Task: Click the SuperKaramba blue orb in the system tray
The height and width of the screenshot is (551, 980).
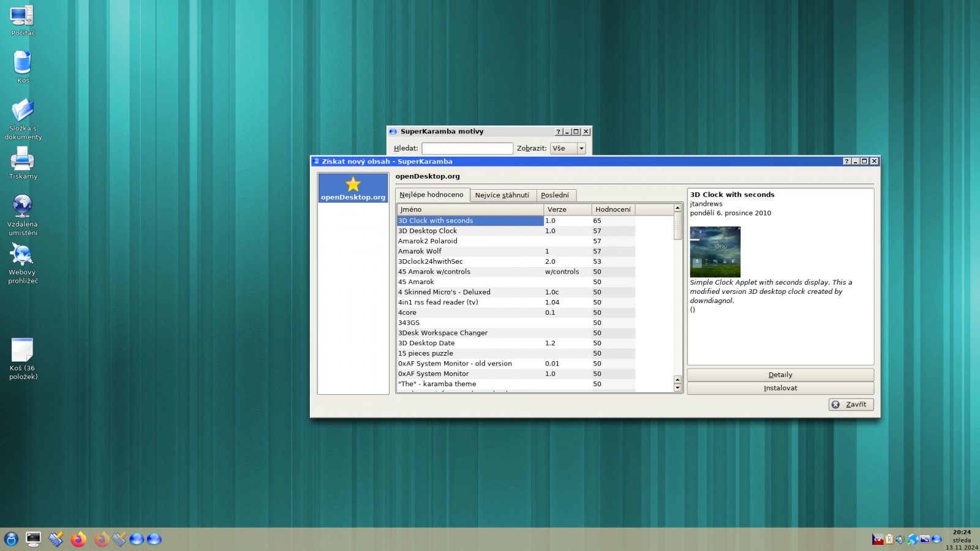Action: coord(936,539)
